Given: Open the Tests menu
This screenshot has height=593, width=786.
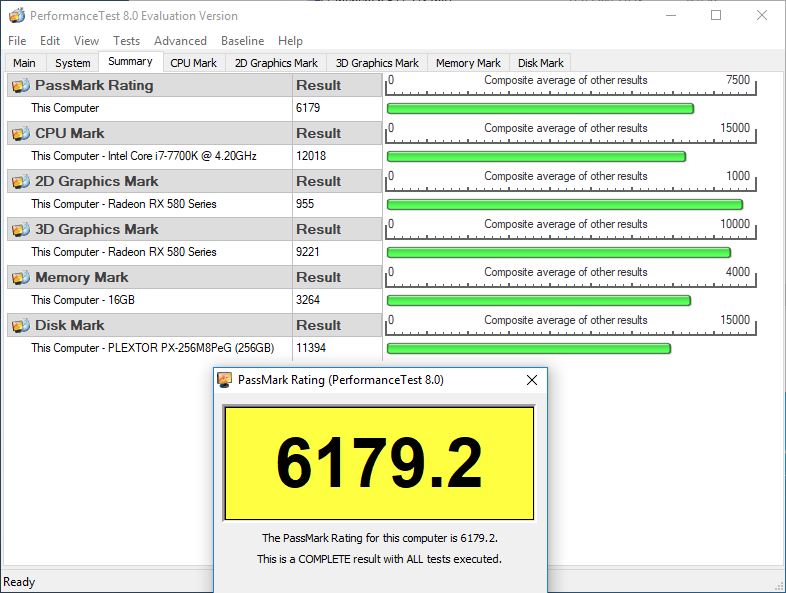Looking at the screenshot, I should click(126, 41).
